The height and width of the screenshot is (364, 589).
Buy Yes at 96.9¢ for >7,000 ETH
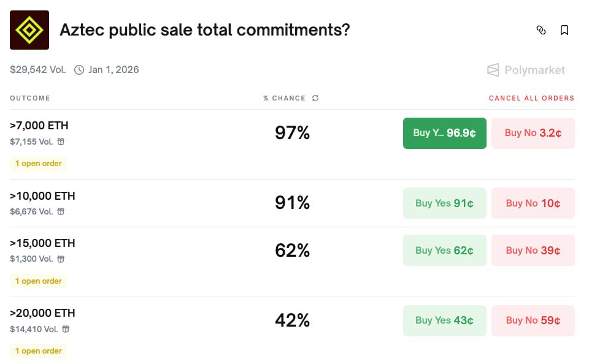click(x=444, y=133)
